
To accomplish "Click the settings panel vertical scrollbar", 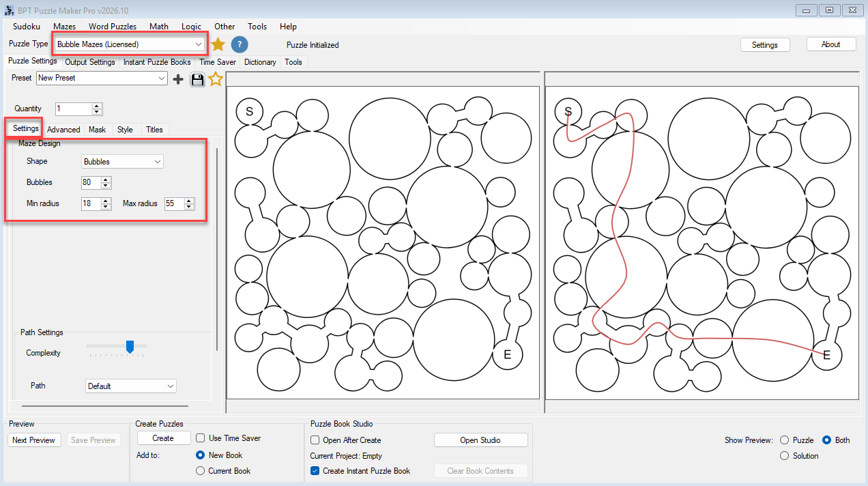I will tap(217, 249).
